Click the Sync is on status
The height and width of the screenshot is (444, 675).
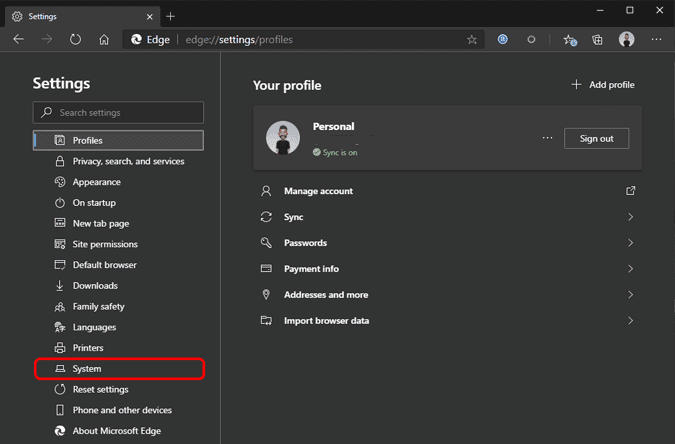click(x=335, y=152)
